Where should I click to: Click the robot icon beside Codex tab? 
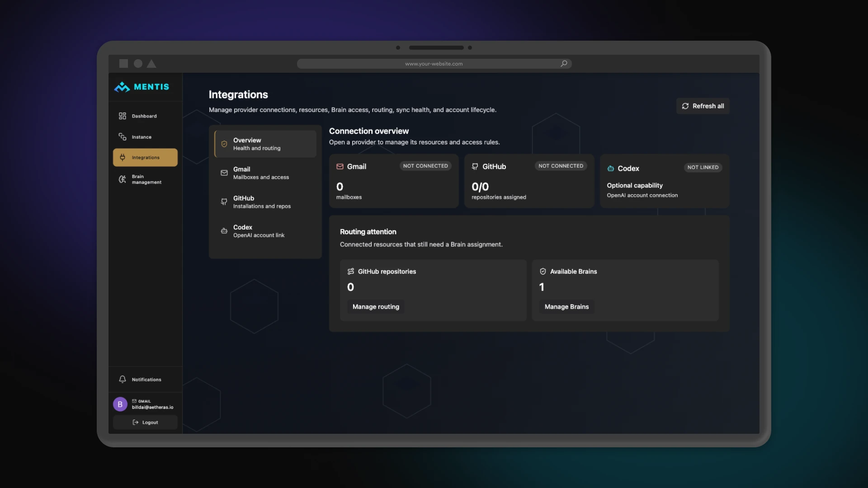click(224, 231)
